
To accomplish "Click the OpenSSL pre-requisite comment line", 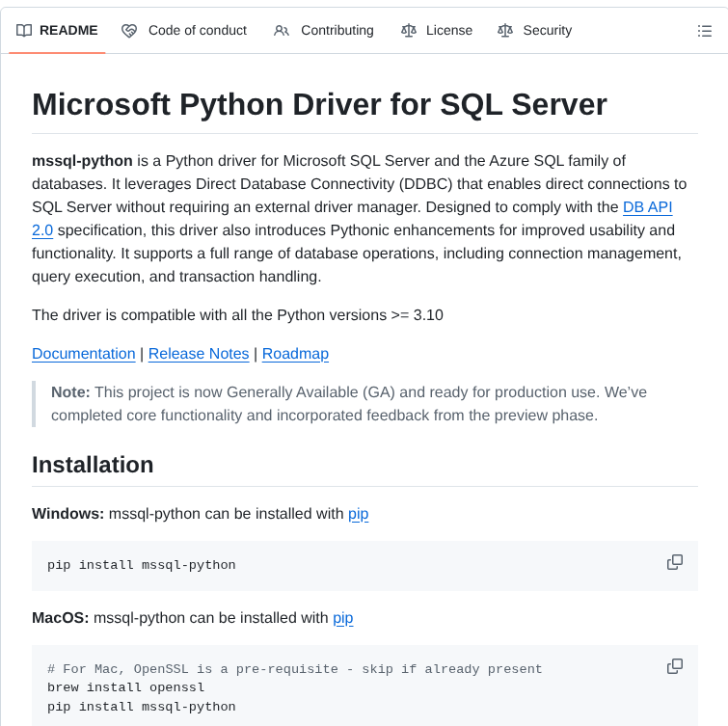I will (295, 669).
